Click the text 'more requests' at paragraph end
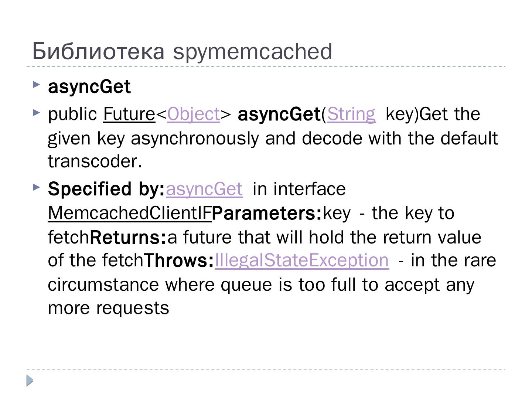Image resolution: width=532 pixels, height=399 pixels. pos(109,308)
